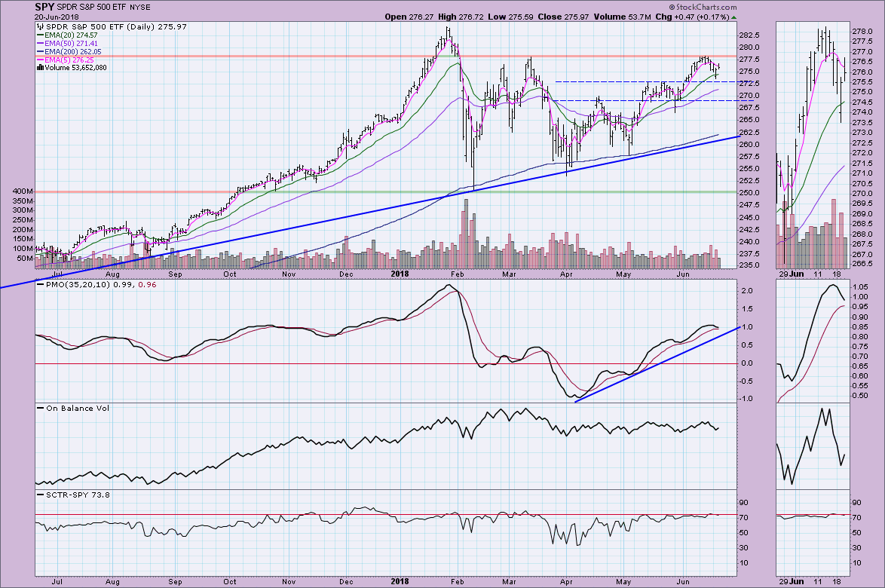Screen dimensions: 885x588
Task: Select the Close 275.97 value
Action: pos(563,17)
